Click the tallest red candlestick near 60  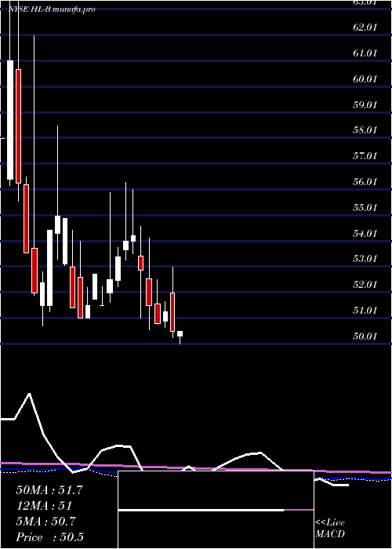[18, 126]
